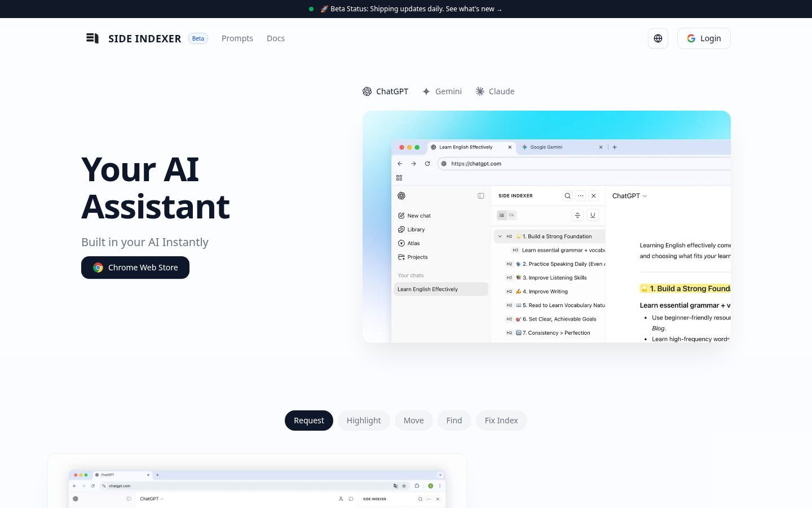Open the three-dots menu in the Side Indexer panel

580,196
